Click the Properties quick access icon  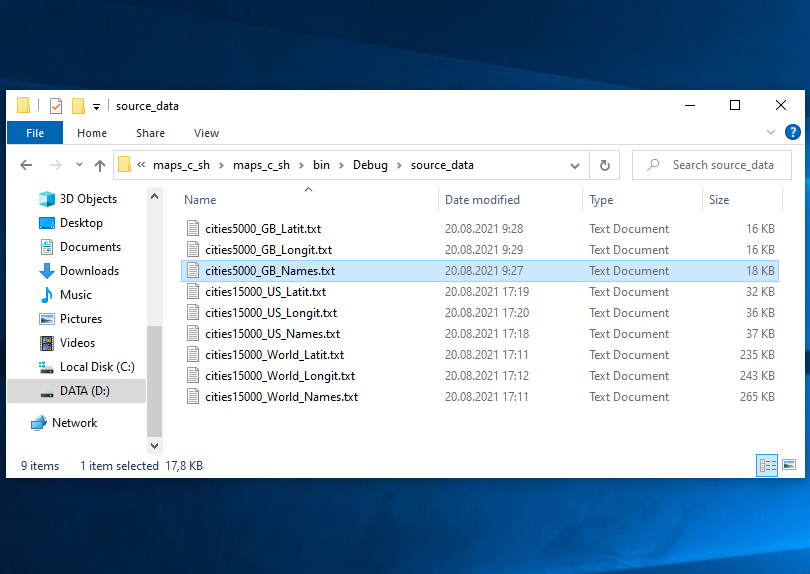click(56, 106)
